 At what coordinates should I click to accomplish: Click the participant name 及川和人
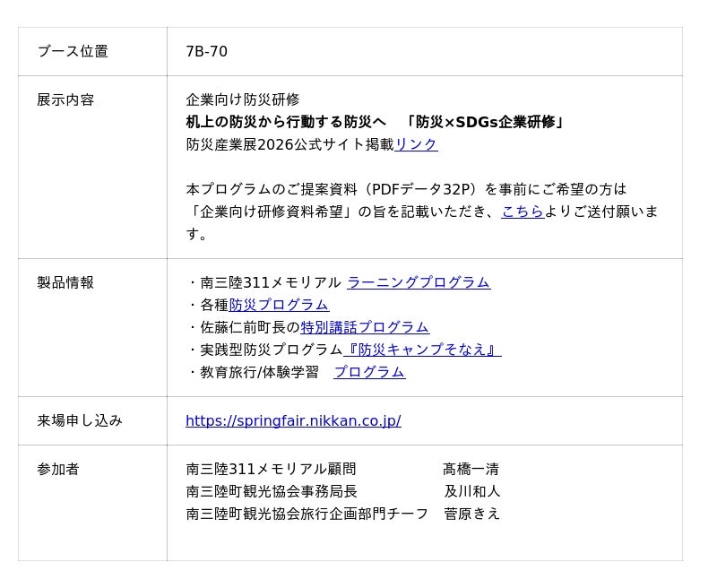(x=472, y=491)
